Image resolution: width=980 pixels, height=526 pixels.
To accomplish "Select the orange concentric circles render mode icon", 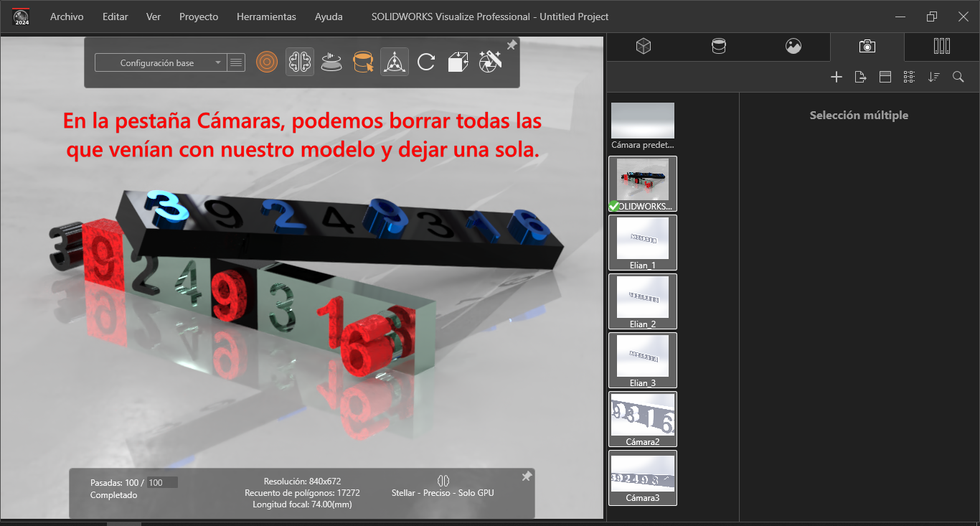I will (x=267, y=62).
